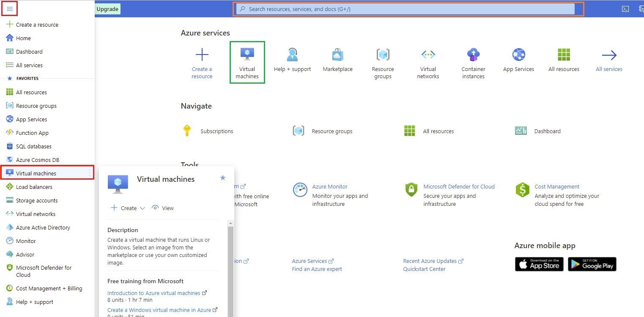The width and height of the screenshot is (644, 317).
Task: Select Virtual machines in the sidebar favorites
Action: 47,173
